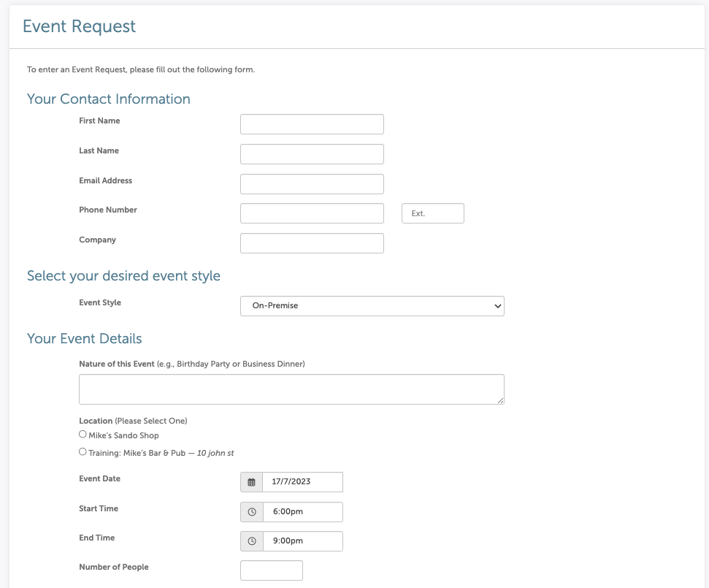
Task: Click the Number of People field
Action: 271,570
